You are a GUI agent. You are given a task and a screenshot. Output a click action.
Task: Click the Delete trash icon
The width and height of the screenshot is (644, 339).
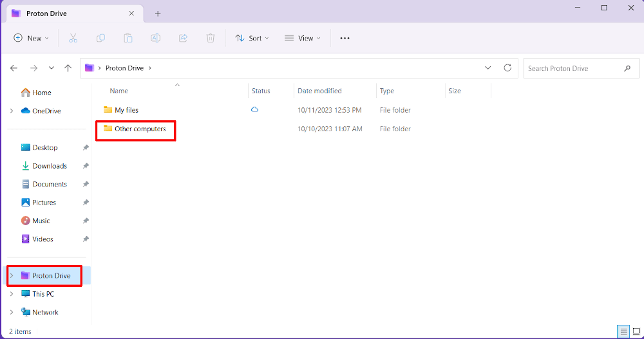pyautogui.click(x=211, y=38)
